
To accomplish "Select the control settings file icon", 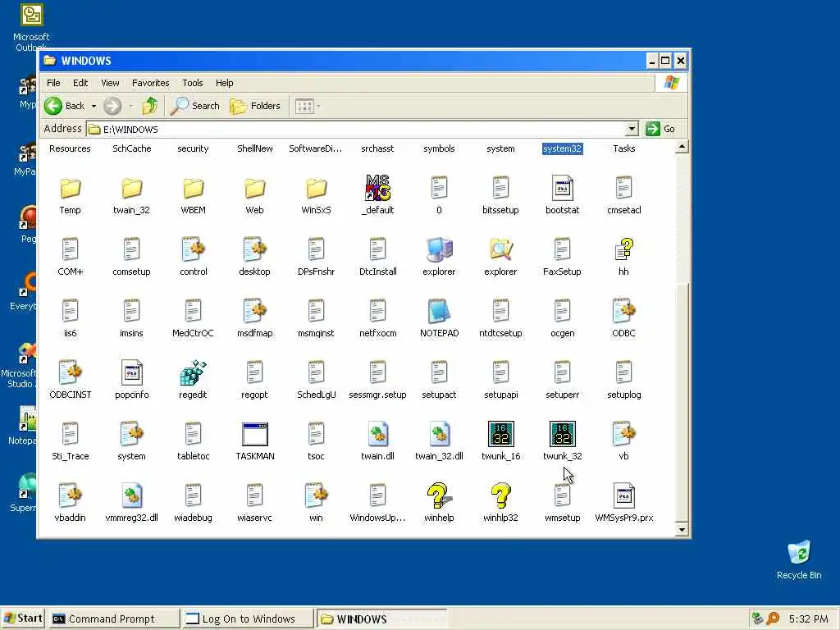I will 193,249.
